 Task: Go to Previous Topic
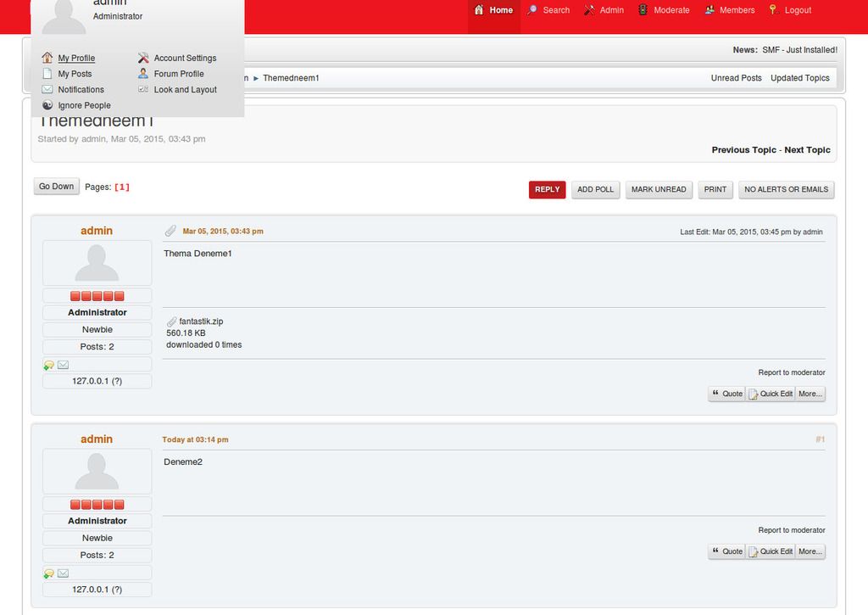(x=744, y=150)
